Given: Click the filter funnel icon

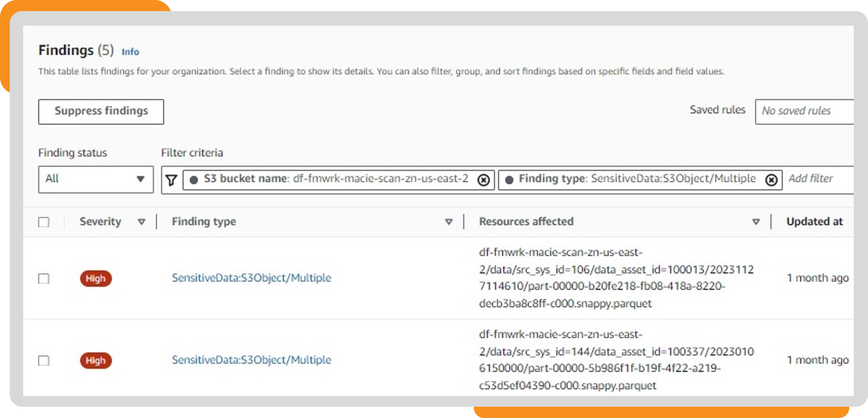Looking at the screenshot, I should point(171,180).
